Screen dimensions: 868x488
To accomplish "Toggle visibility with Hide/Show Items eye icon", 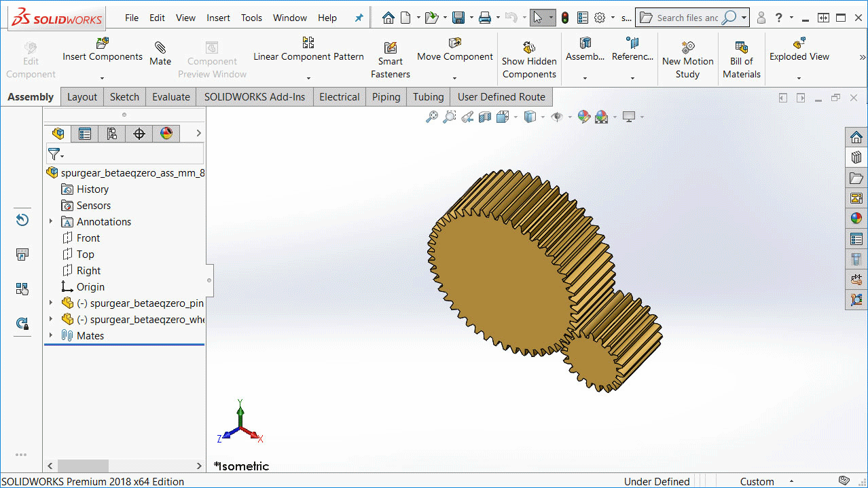I will coord(557,117).
